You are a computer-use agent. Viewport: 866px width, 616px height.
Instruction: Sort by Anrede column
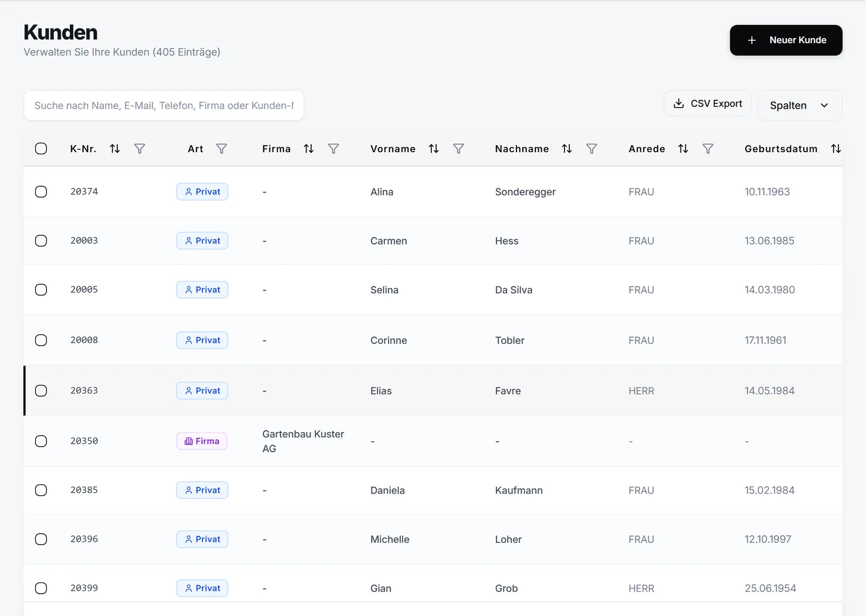[683, 148]
